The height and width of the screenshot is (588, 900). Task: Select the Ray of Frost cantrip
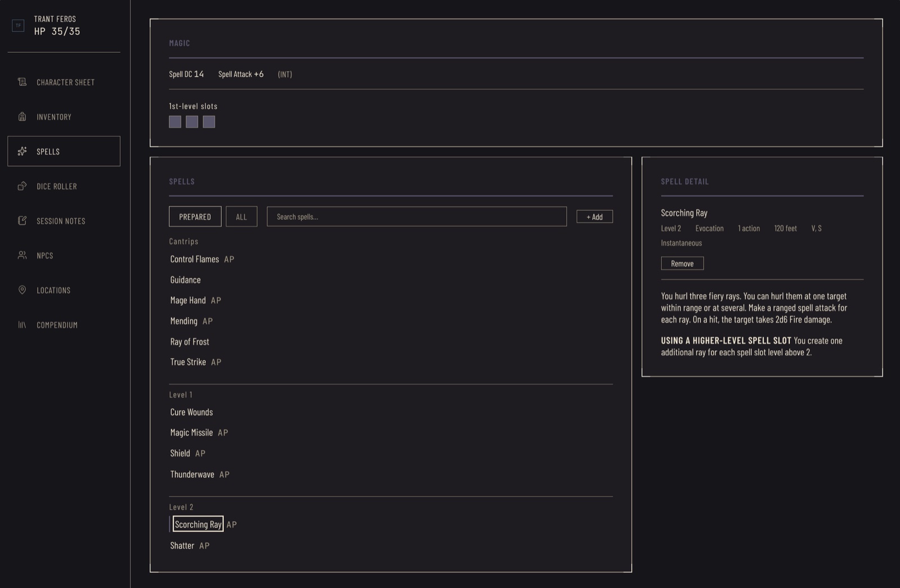point(190,342)
